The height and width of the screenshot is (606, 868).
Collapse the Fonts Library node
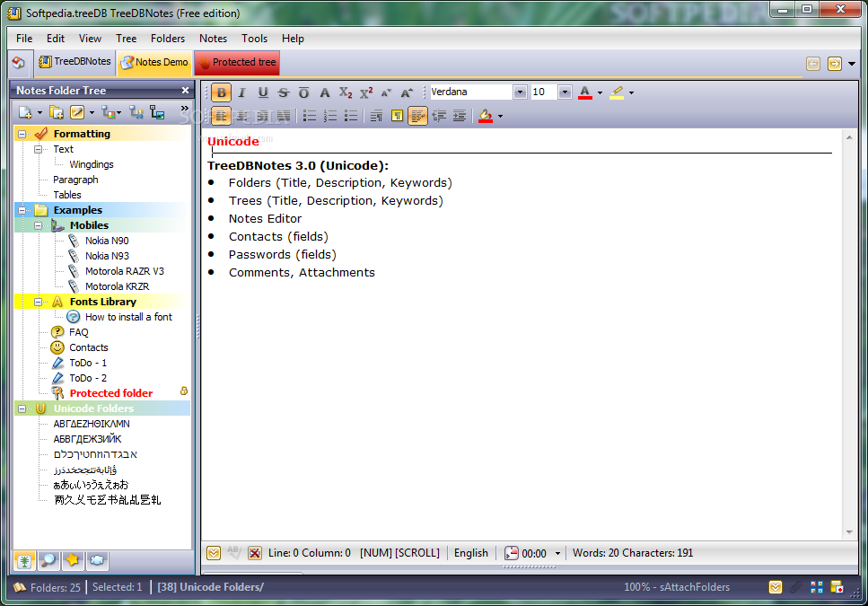click(x=39, y=303)
